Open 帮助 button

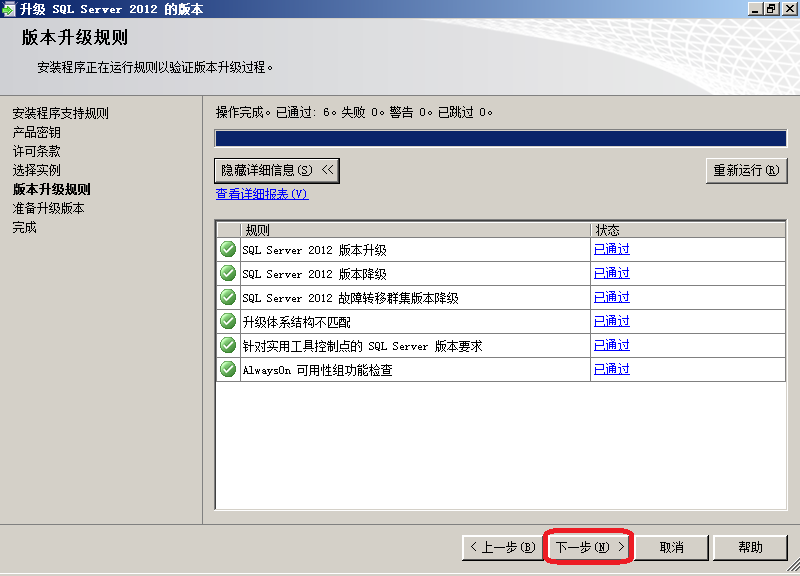click(x=751, y=547)
